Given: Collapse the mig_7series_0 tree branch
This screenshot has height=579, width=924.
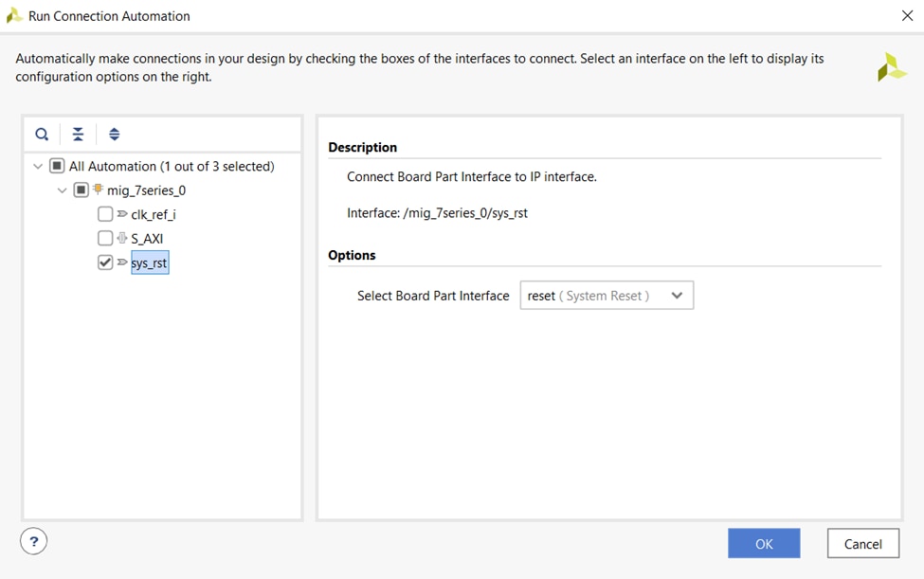Looking at the screenshot, I should point(62,190).
